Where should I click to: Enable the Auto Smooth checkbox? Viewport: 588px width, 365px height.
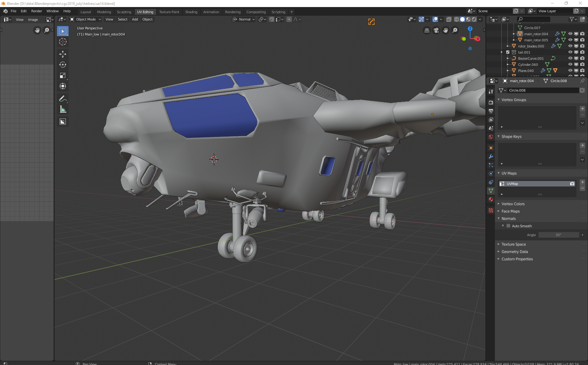coord(508,226)
